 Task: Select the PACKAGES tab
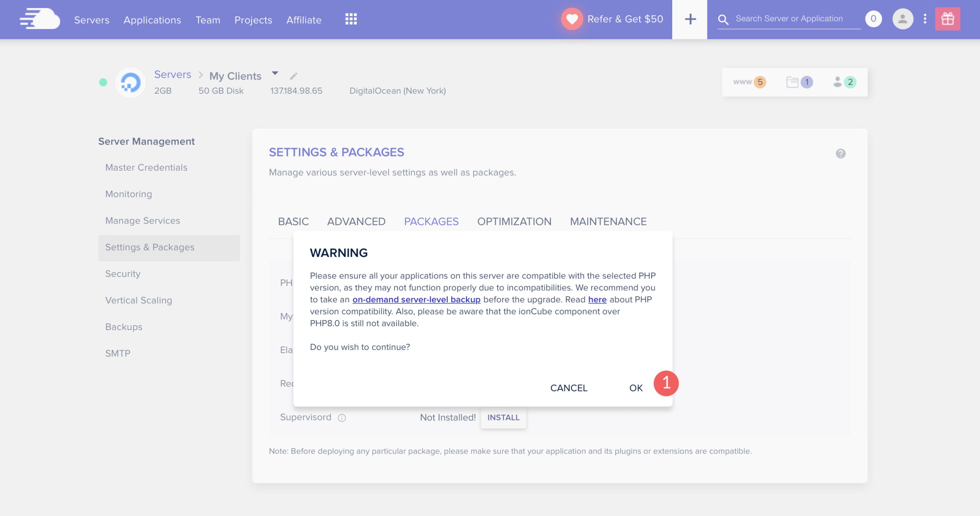(x=431, y=221)
